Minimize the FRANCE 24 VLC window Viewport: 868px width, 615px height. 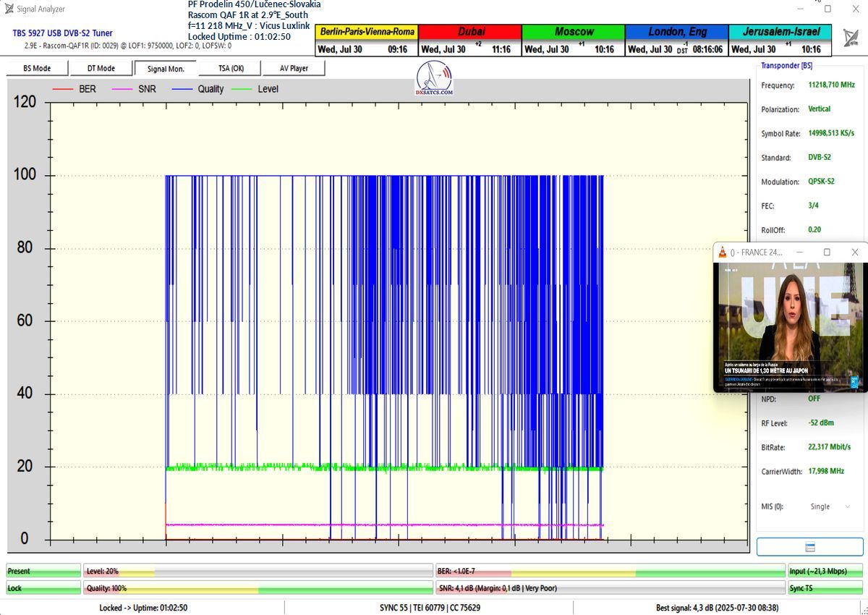799,253
